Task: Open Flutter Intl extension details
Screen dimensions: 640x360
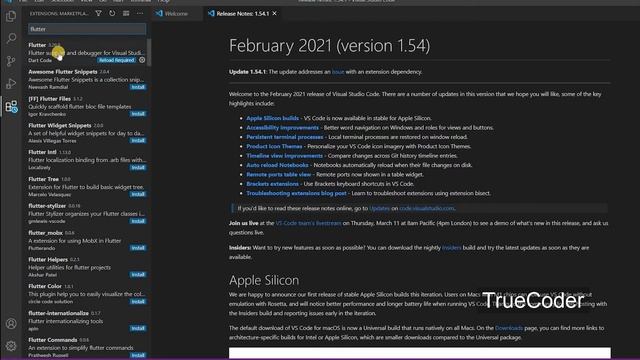Action: [x=86, y=160]
